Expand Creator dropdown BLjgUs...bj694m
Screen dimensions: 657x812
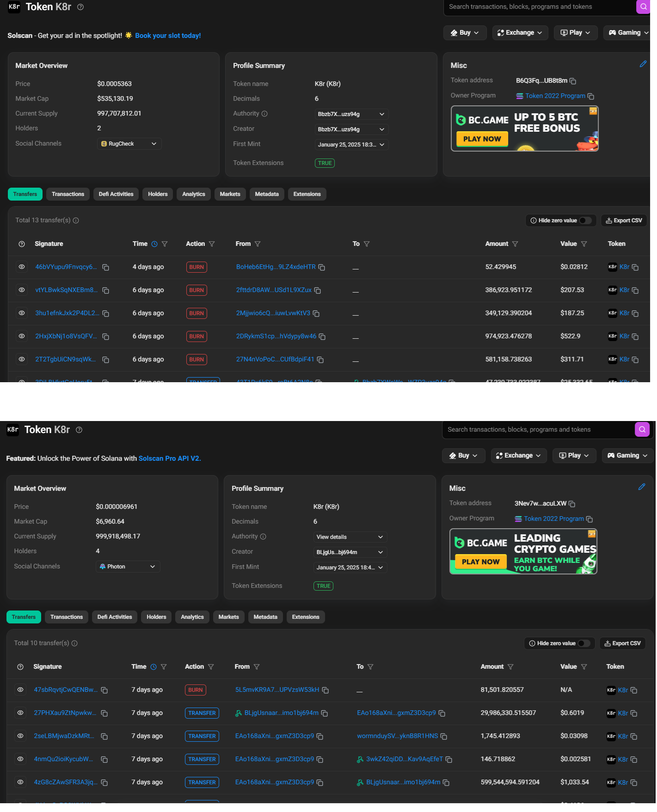coord(350,552)
